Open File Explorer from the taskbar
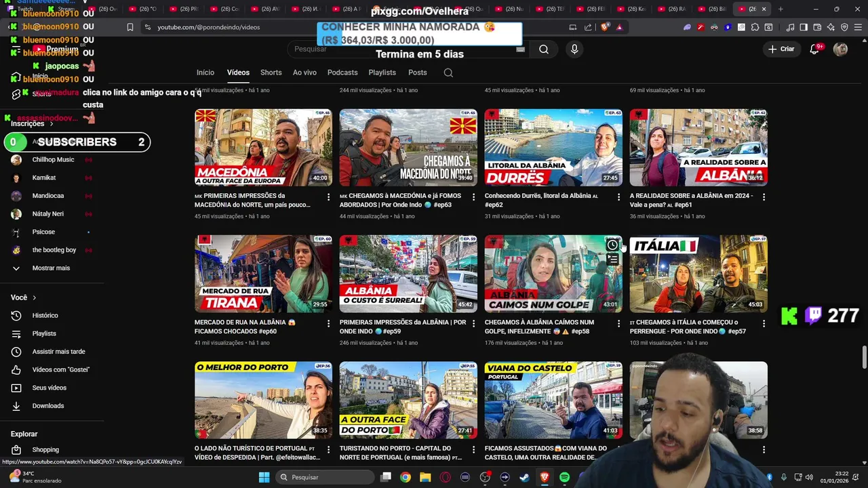The height and width of the screenshot is (488, 868). point(425,477)
